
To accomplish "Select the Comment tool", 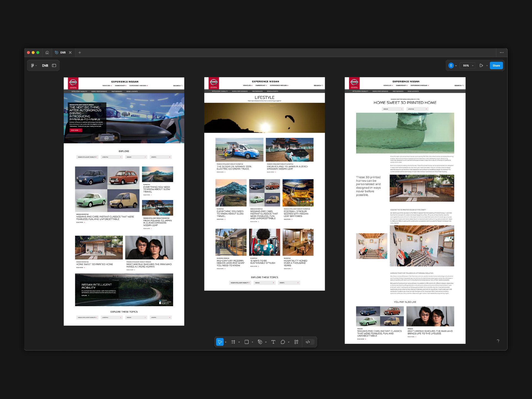I will [x=283, y=342].
